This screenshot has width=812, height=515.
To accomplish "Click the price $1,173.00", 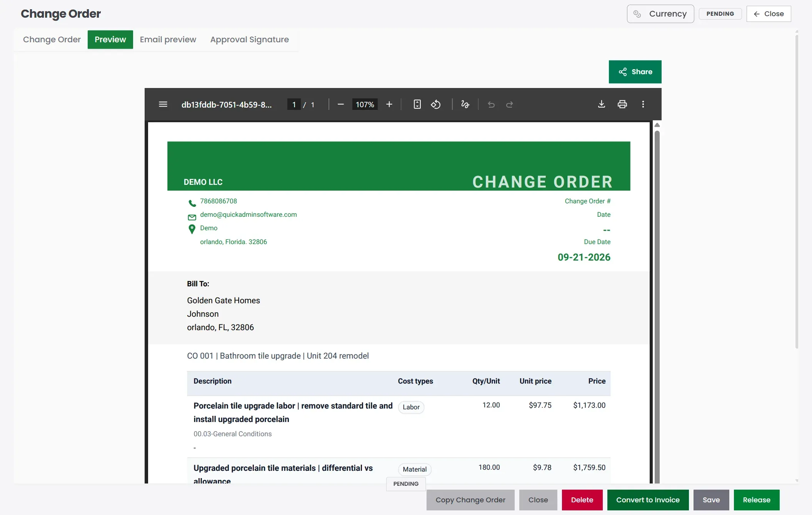I will point(589,405).
